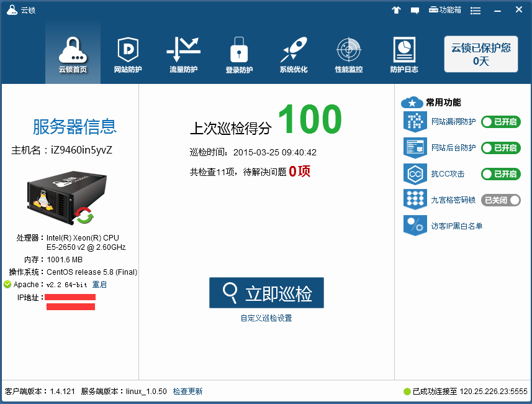Open the 网站防护 shield icon
The image size is (532, 404).
[x=128, y=55]
